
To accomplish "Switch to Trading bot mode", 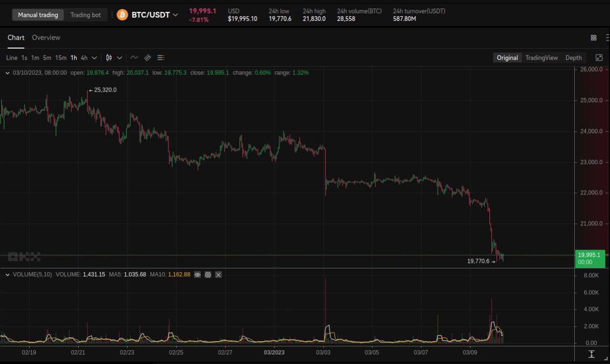I will 86,15.
